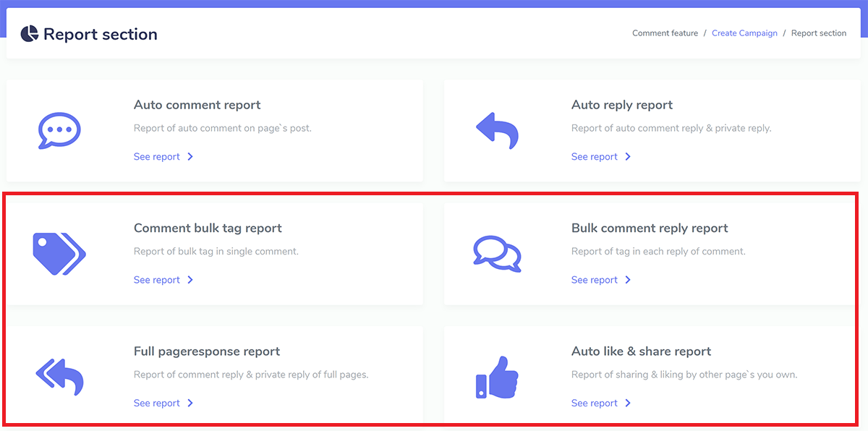Open See report under Full pageresponse report
The height and width of the screenshot is (431, 868).
point(157,403)
